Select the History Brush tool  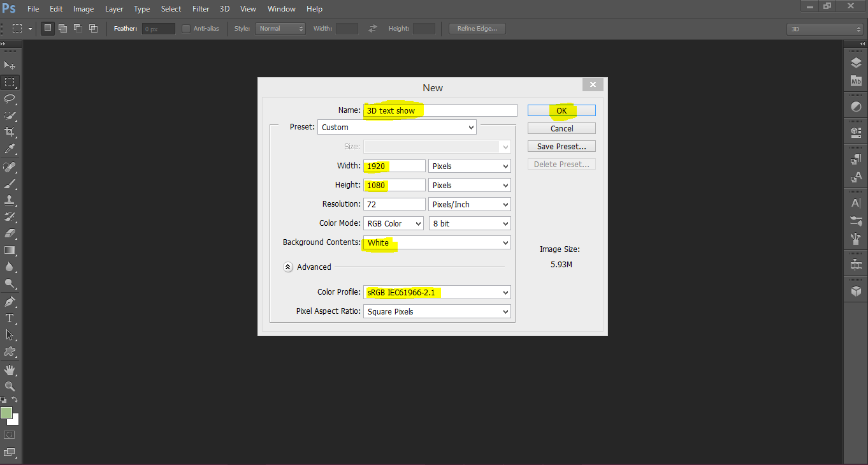pos(10,217)
